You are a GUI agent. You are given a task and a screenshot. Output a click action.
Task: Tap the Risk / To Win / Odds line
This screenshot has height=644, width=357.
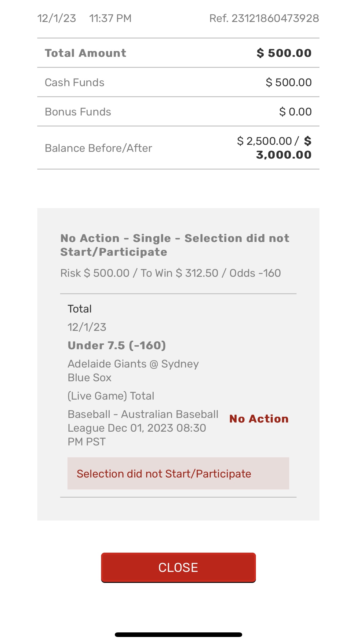(x=170, y=273)
